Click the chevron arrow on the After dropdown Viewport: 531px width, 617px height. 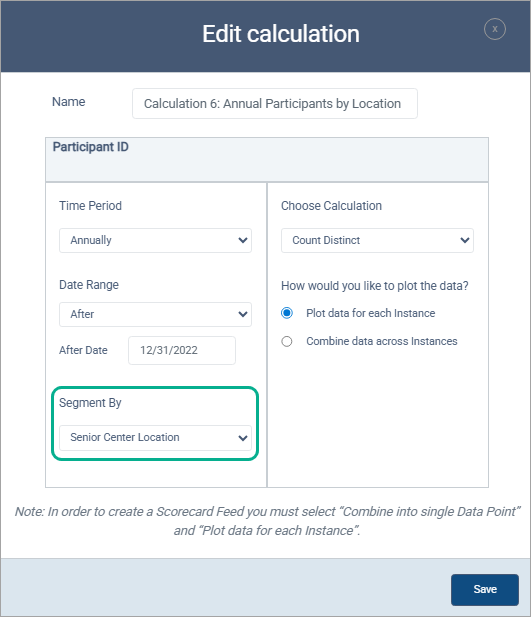[x=243, y=314]
